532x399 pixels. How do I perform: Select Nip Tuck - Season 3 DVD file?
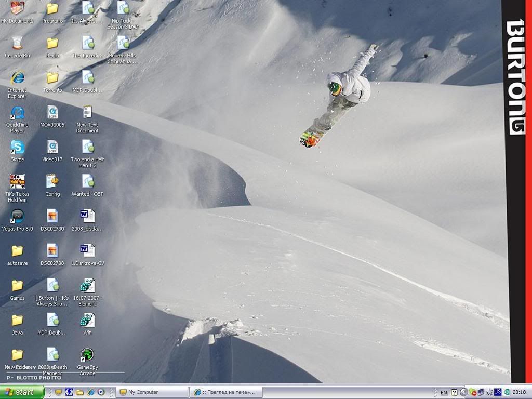123,15
